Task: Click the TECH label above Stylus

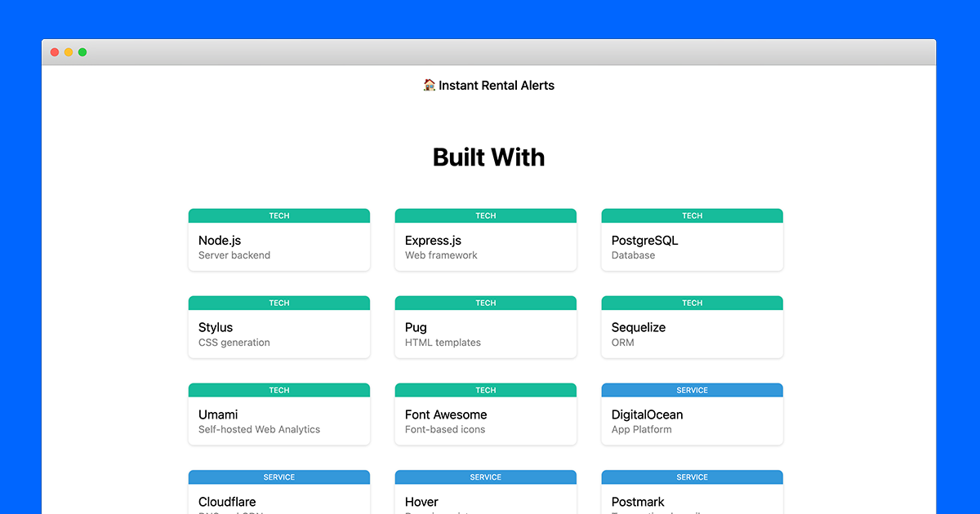Action: pyautogui.click(x=279, y=304)
